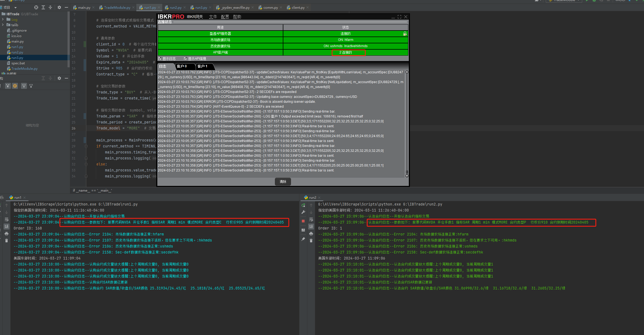Click the 'if __name__ == __main__' breadcrumb
The height and width of the screenshot is (335, 644).
pyautogui.click(x=92, y=191)
